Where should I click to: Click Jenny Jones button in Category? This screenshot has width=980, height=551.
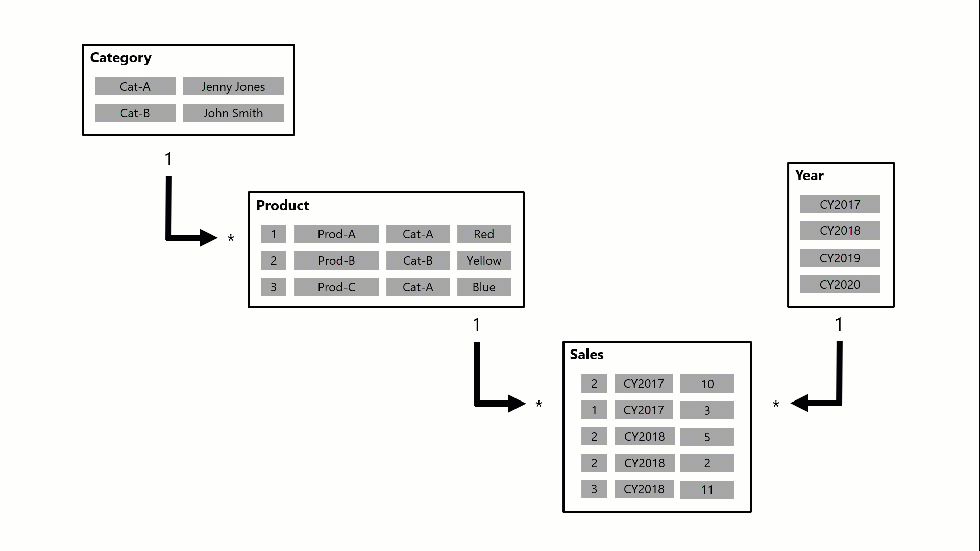(x=232, y=86)
